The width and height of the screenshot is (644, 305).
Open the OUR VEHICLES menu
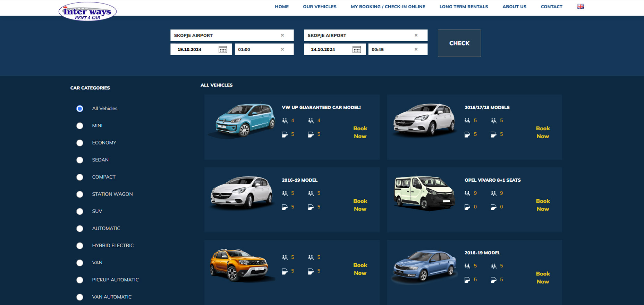pos(320,7)
